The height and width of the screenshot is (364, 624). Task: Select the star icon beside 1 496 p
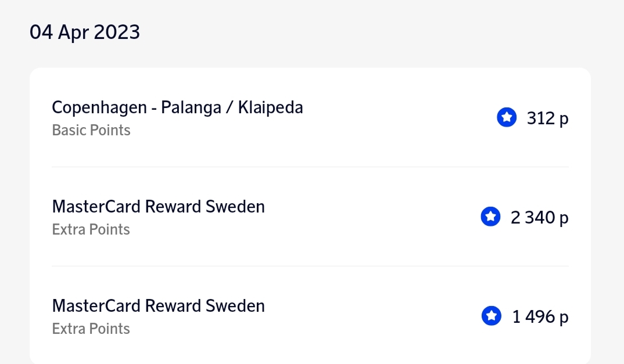point(491,316)
